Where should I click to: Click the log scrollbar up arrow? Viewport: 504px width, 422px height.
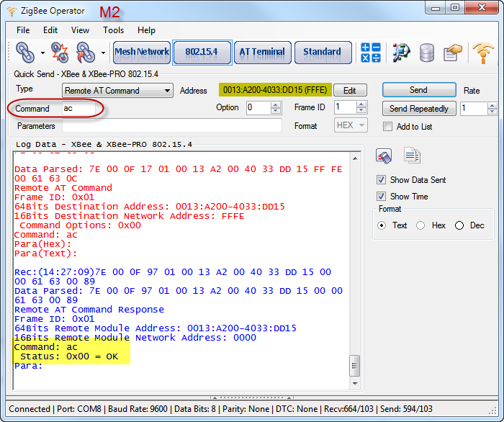(355, 158)
